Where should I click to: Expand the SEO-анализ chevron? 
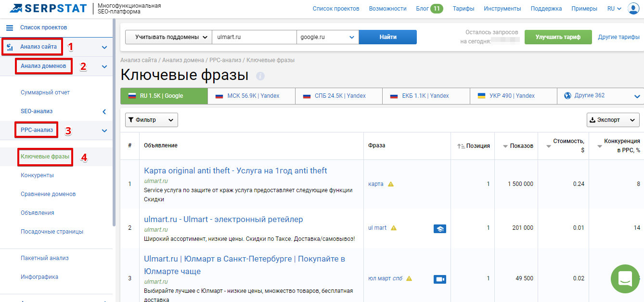pos(104,112)
